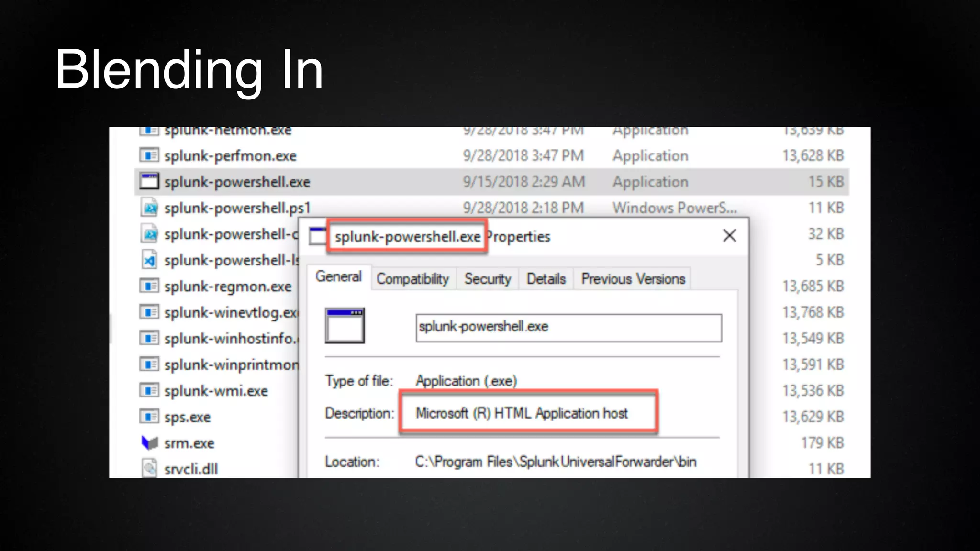Click the sps.exe application icon
980x551 pixels.
click(149, 417)
